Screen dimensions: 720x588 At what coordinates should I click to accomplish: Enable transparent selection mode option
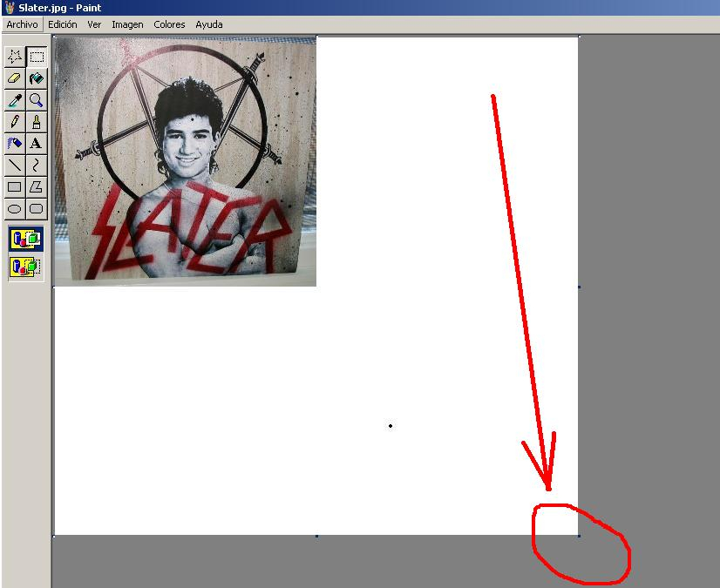coord(26,267)
